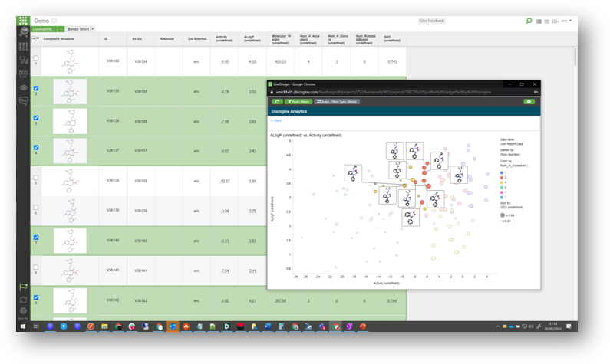610x364 pixels.
Task: Click the green flag icon in sidebar
Action: tap(23, 287)
